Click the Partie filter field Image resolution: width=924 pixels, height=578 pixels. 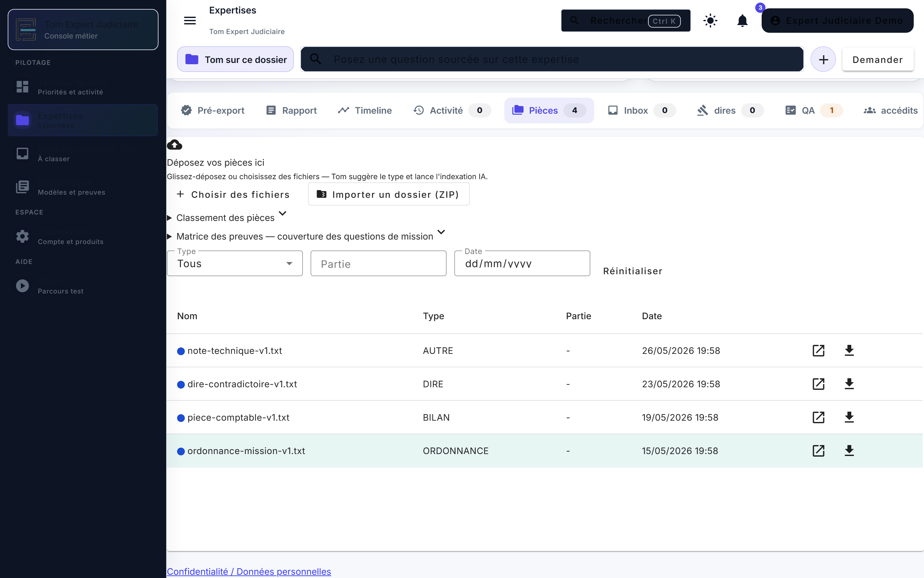(x=378, y=263)
